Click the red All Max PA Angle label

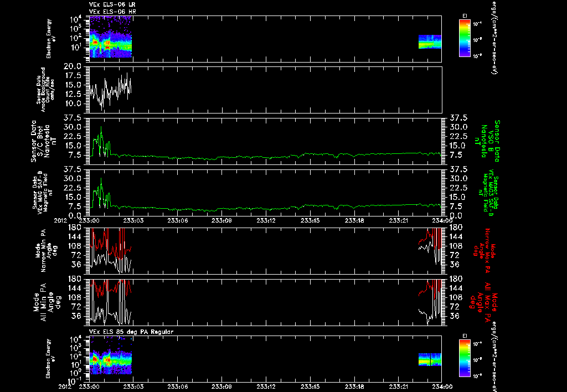pos(484,301)
